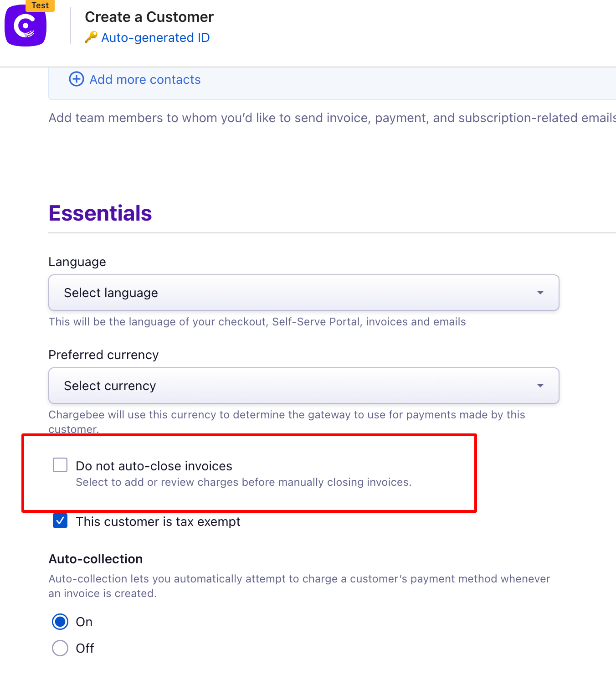Click the Chargebee logo icon

[26, 25]
